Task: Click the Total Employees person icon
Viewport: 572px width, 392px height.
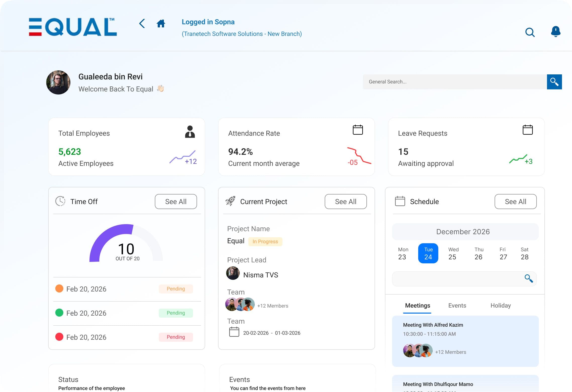Action: 190,132
